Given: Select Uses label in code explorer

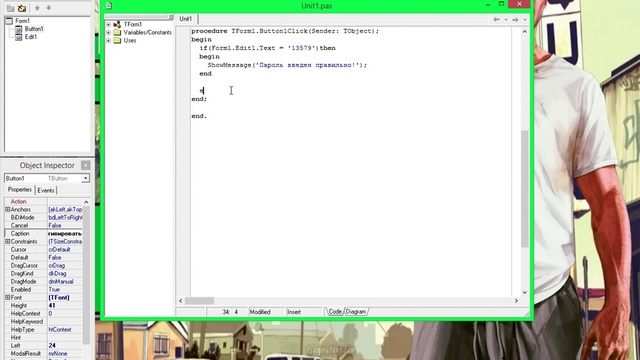Looking at the screenshot, I should [x=130, y=40].
